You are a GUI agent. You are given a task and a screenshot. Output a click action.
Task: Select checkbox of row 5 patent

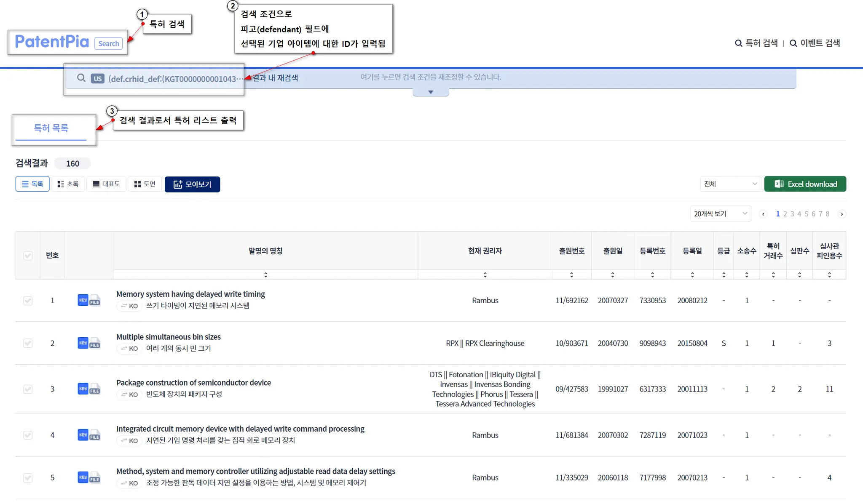point(28,478)
